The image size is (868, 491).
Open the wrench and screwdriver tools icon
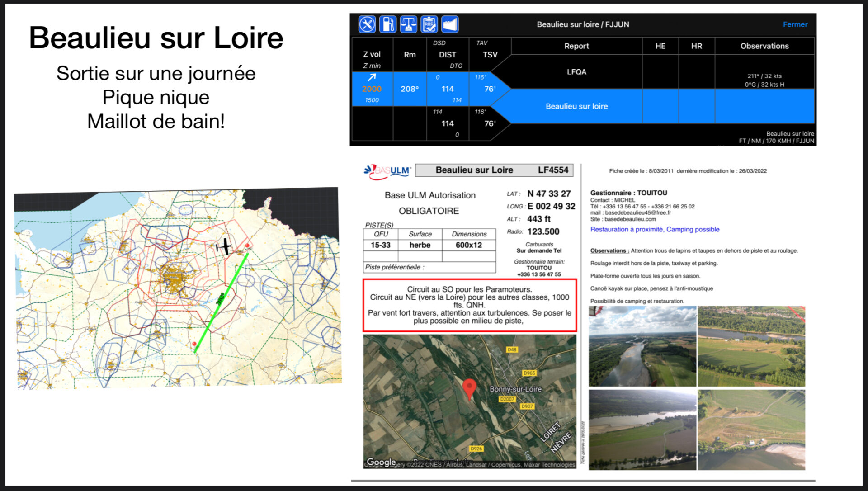click(x=367, y=24)
